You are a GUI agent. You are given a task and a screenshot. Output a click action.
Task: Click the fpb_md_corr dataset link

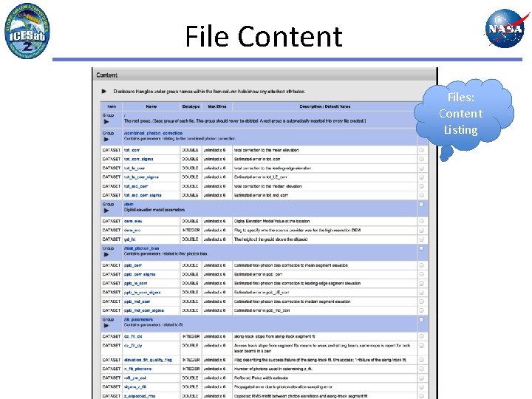coord(137,301)
